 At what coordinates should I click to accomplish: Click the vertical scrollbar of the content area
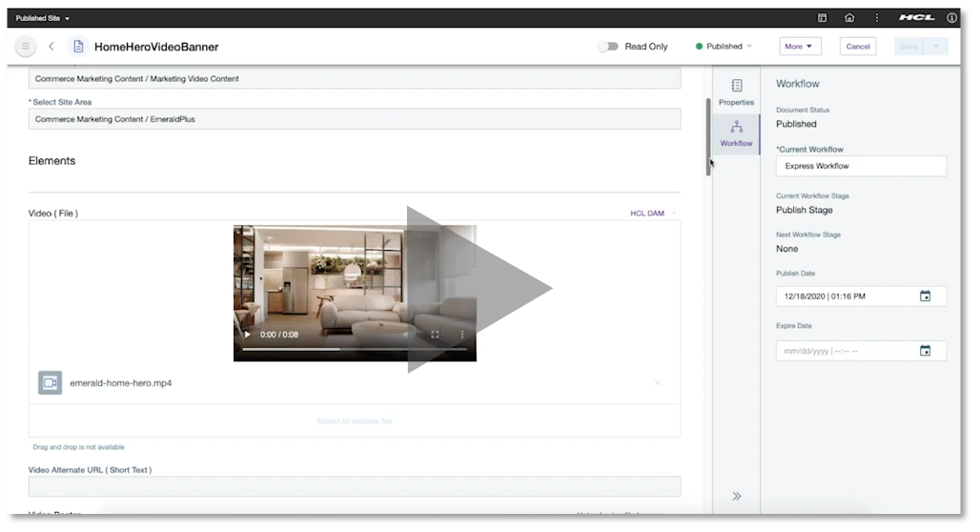click(x=708, y=136)
